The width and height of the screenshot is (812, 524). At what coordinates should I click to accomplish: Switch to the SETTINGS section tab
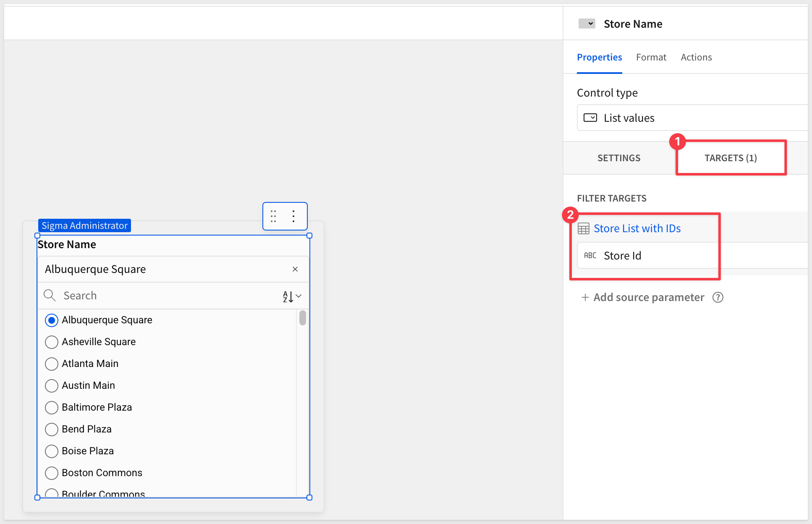click(x=619, y=158)
